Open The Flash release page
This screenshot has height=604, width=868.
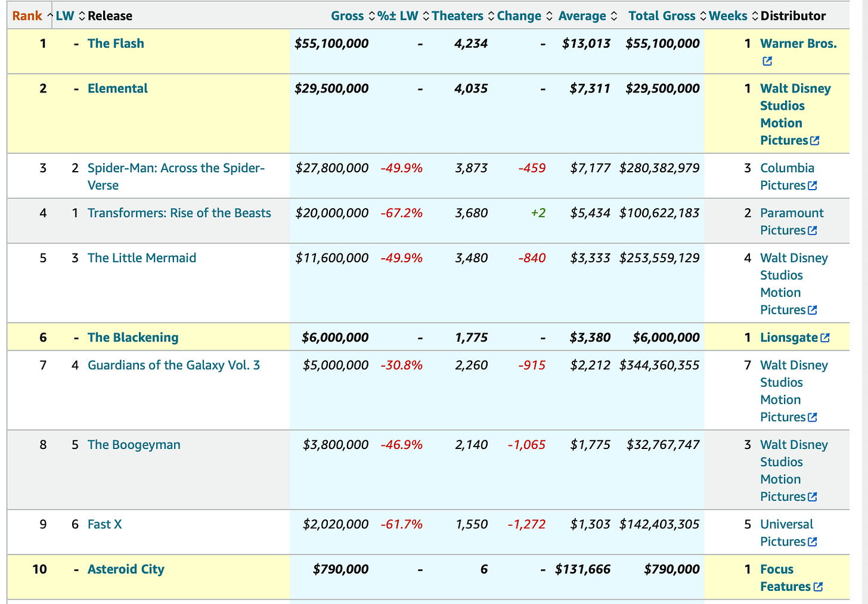click(116, 44)
